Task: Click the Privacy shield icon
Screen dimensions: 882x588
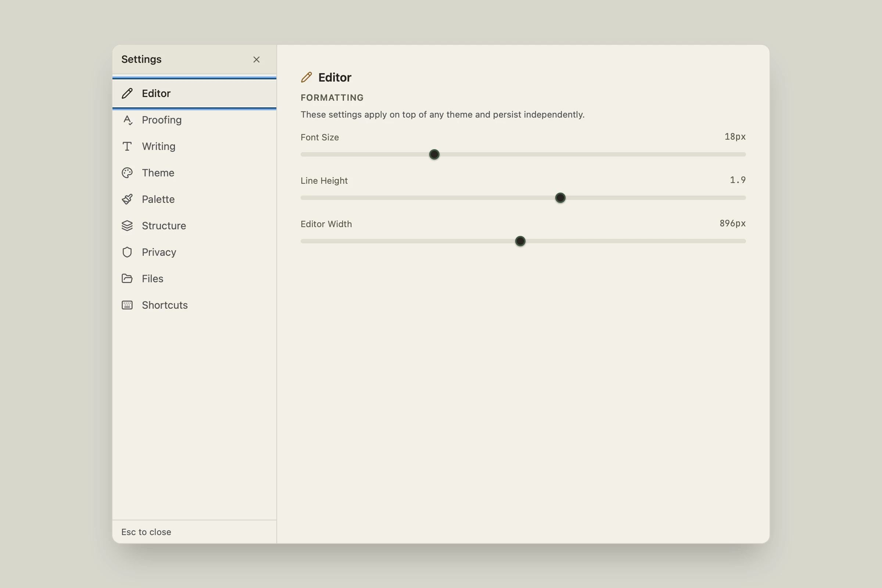Action: coord(127,252)
